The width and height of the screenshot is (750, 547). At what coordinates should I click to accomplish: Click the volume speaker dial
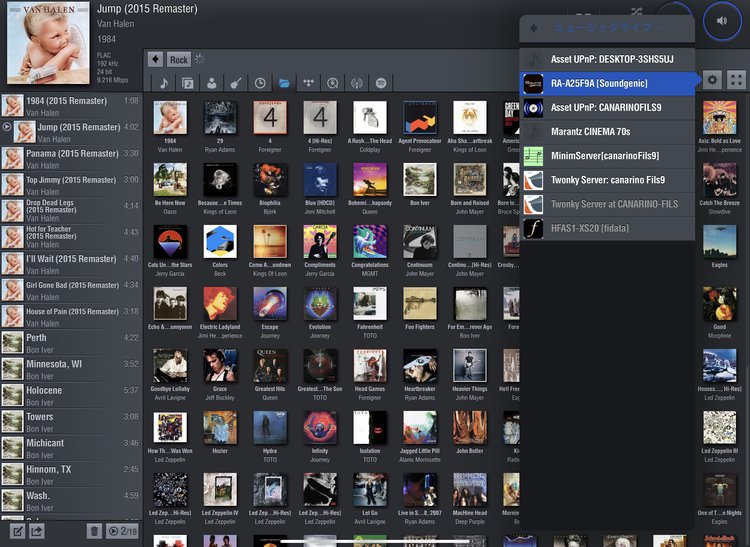click(722, 21)
